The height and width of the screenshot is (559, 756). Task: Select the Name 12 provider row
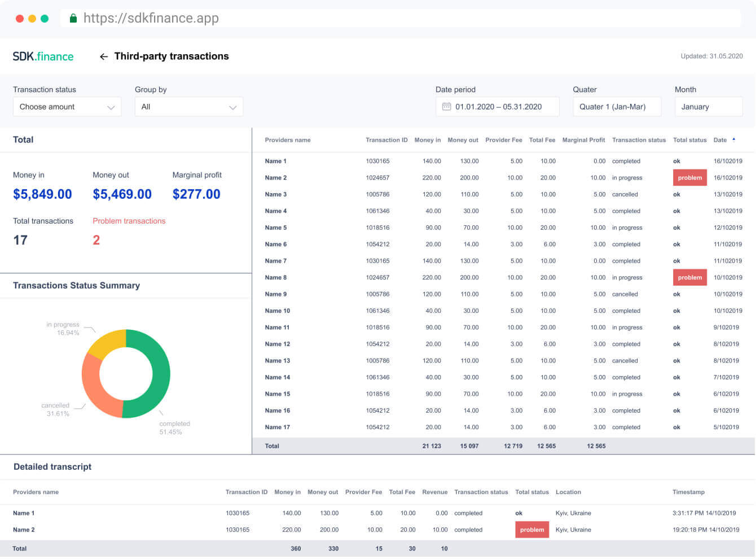503,344
